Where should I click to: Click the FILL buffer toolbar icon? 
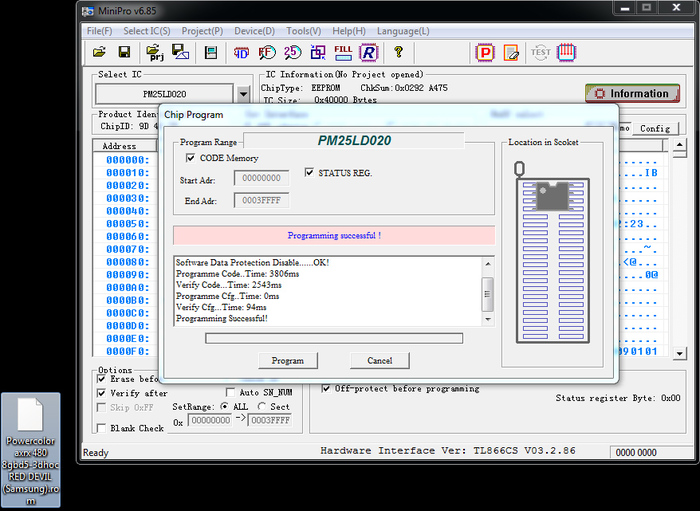pyautogui.click(x=343, y=53)
